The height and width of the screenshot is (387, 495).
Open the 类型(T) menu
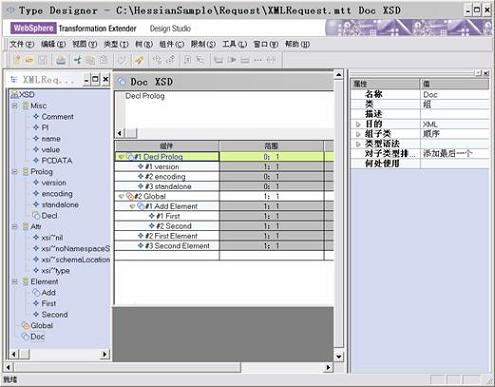pyautogui.click(x=116, y=44)
